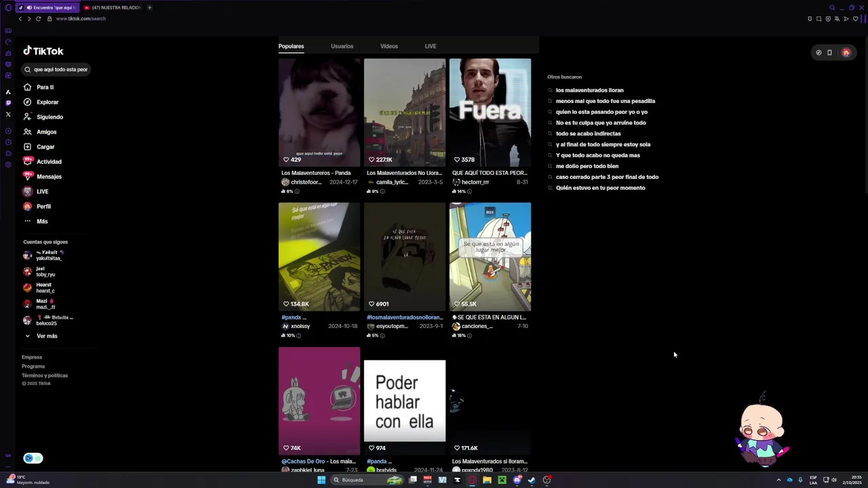Click the browser back arrow
The height and width of the screenshot is (488, 868).
click(x=20, y=18)
